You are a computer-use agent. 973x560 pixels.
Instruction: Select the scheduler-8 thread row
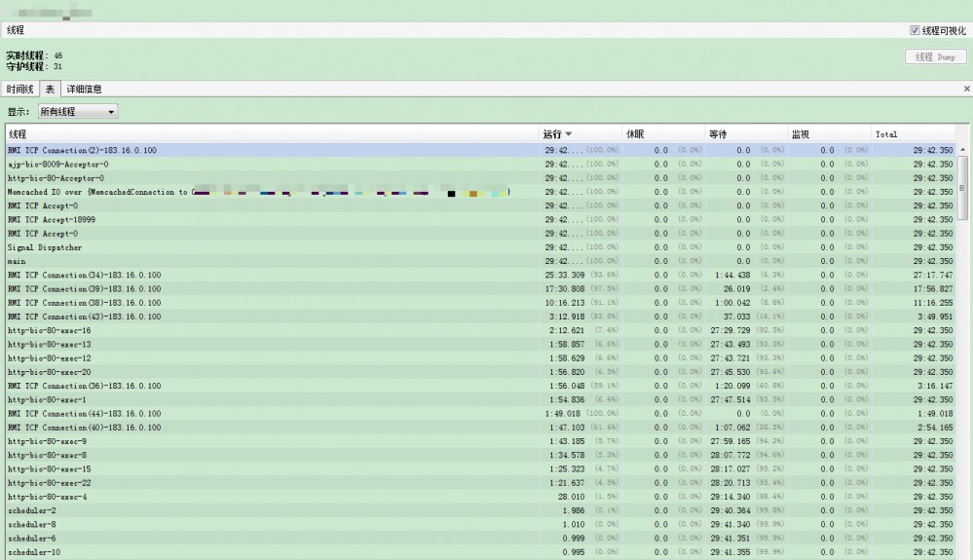(x=481, y=525)
